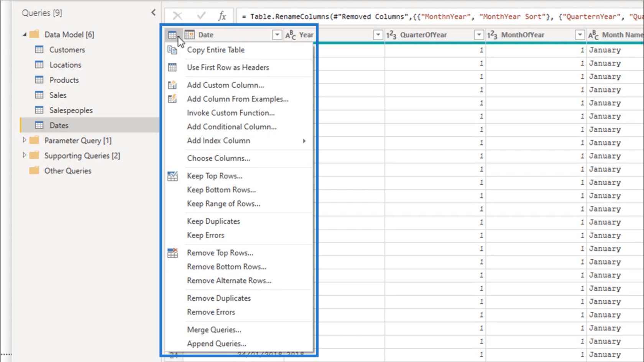Open the Date column filter dropdown

(277, 35)
